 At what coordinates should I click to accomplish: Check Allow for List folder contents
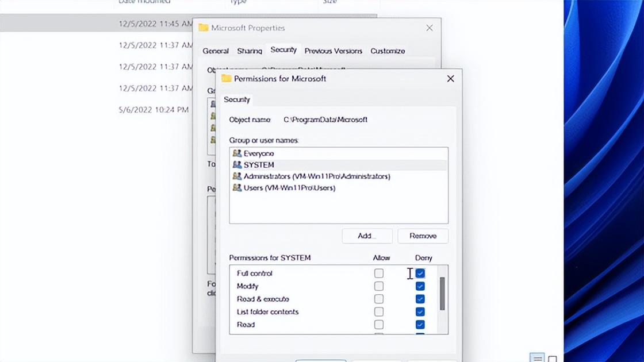(379, 311)
